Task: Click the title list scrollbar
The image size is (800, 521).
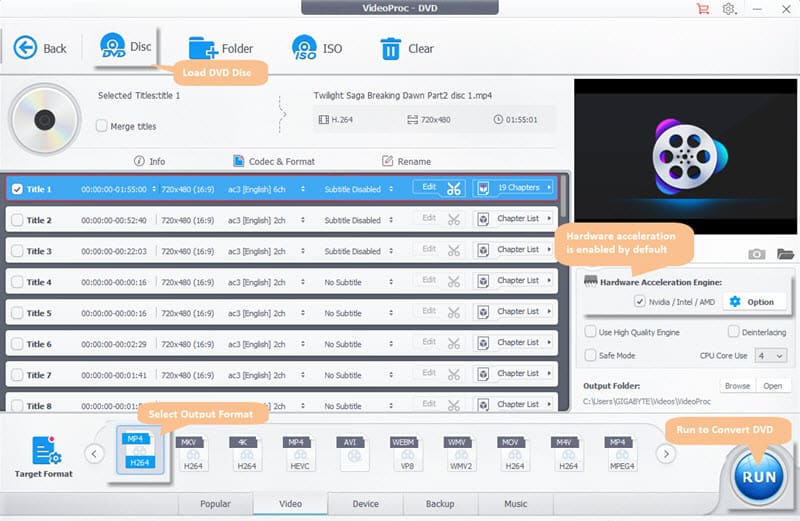Action: 563,196
